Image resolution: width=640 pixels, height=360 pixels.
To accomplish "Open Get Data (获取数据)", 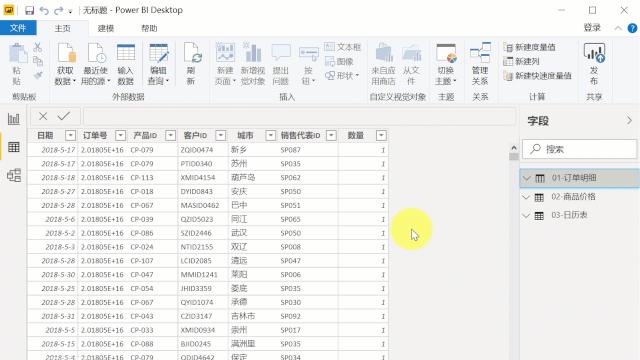I will pyautogui.click(x=65, y=64).
